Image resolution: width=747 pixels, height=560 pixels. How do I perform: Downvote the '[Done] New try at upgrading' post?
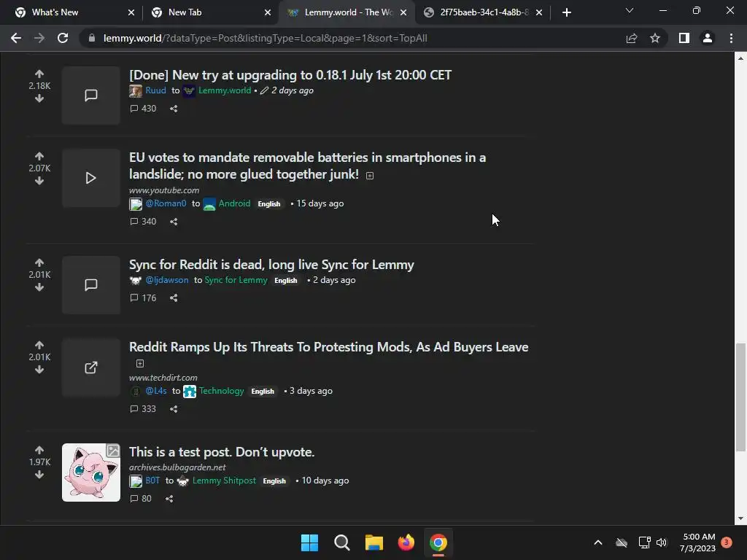[39, 98]
